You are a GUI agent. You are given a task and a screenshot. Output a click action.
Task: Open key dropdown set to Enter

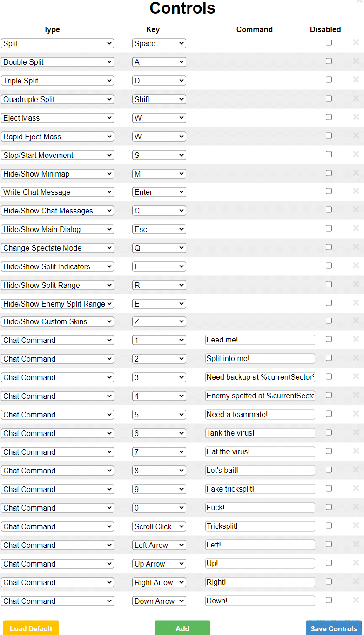[x=159, y=192]
